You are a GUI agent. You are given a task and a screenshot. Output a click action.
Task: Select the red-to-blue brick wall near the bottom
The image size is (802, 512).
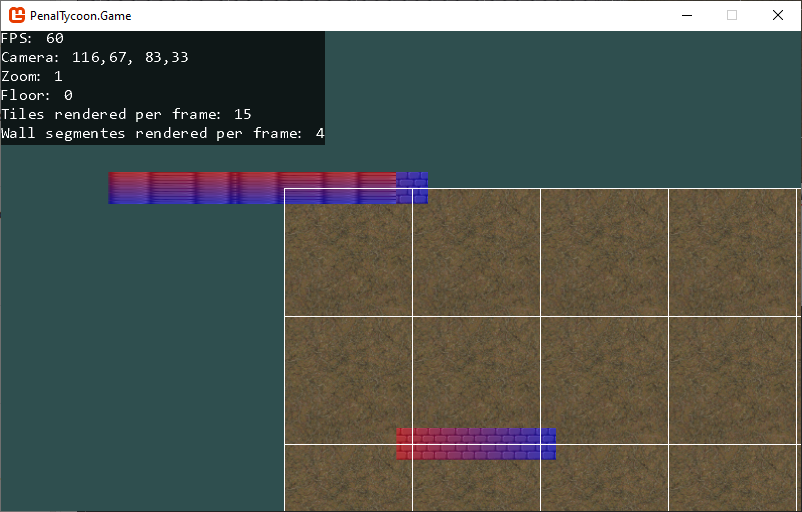click(x=476, y=444)
